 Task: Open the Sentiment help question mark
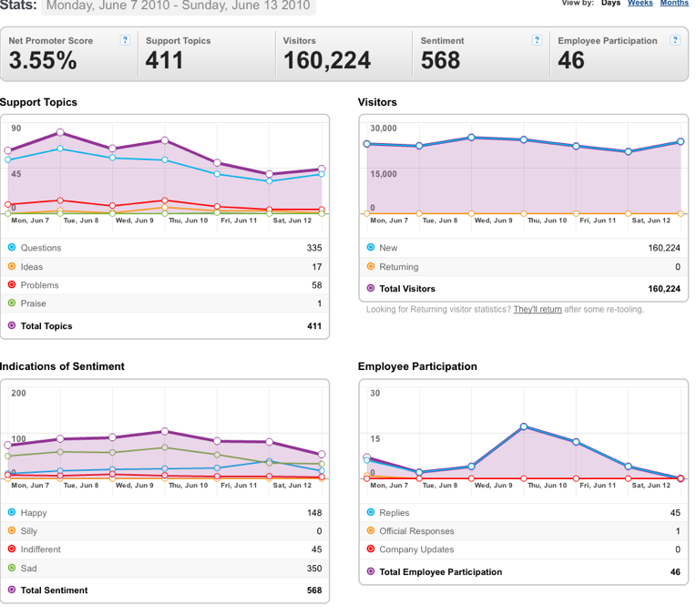(537, 40)
